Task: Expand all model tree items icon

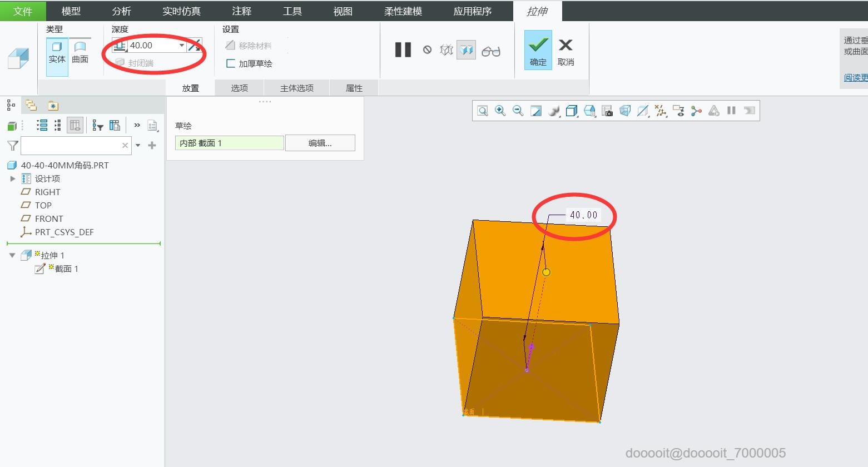Action: pos(42,125)
